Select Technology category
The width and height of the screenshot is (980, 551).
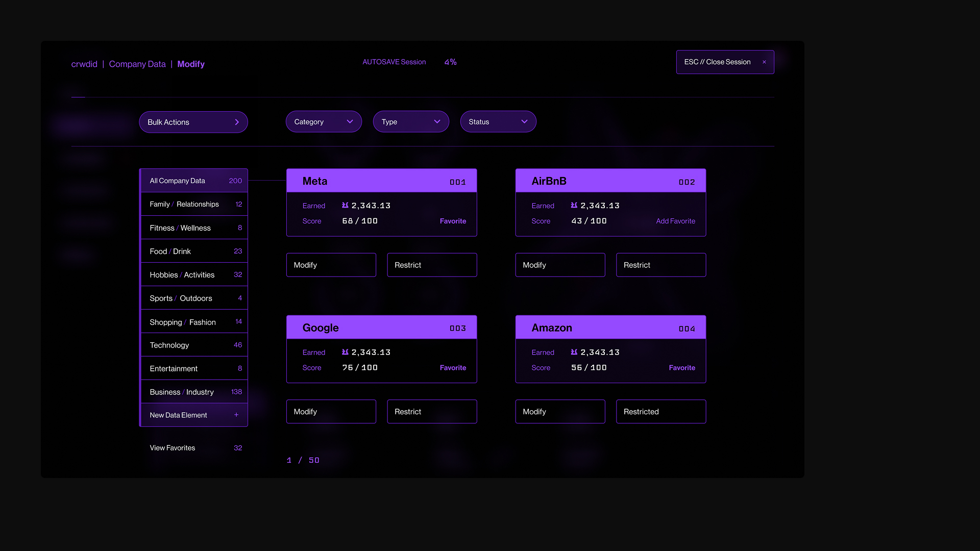[x=194, y=345]
